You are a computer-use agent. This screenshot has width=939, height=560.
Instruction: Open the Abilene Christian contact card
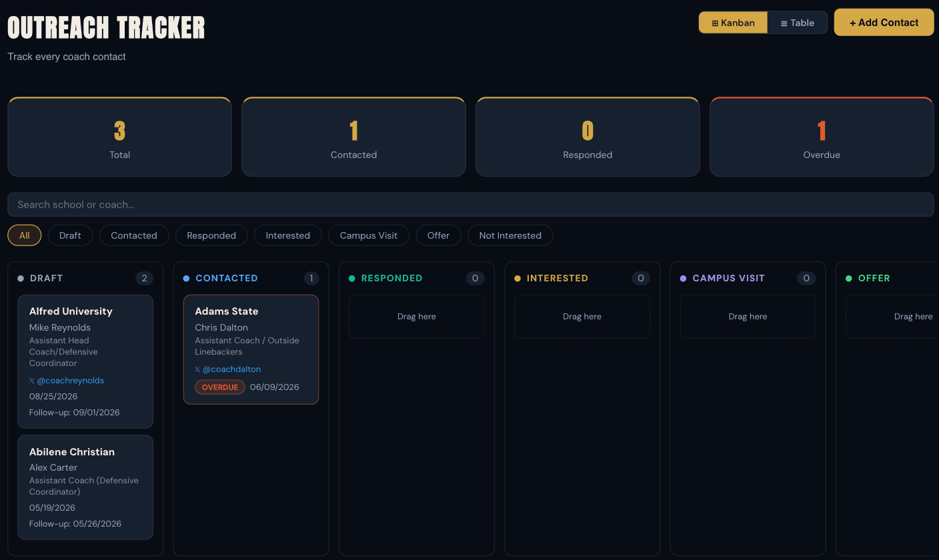point(85,487)
